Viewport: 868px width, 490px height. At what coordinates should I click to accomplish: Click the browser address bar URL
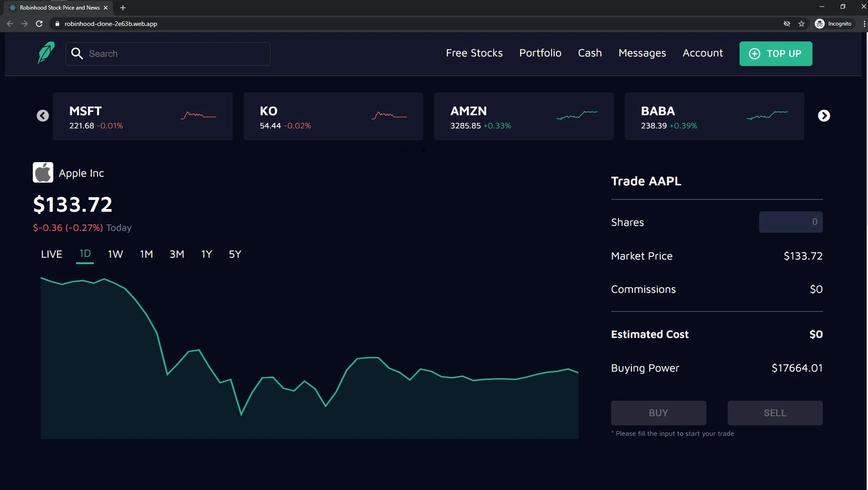(111, 24)
